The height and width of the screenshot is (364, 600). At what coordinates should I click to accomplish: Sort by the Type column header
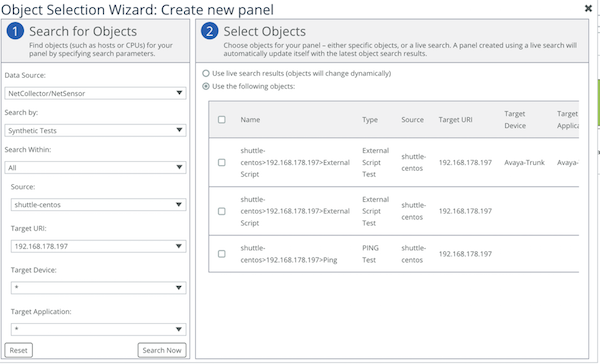370,119
